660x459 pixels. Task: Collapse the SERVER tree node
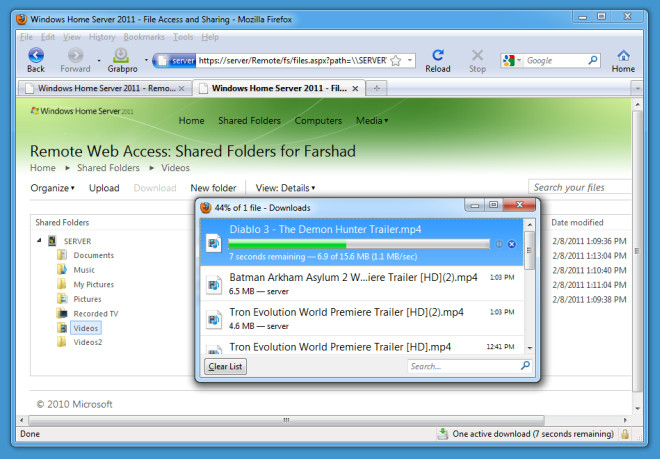click(x=39, y=241)
